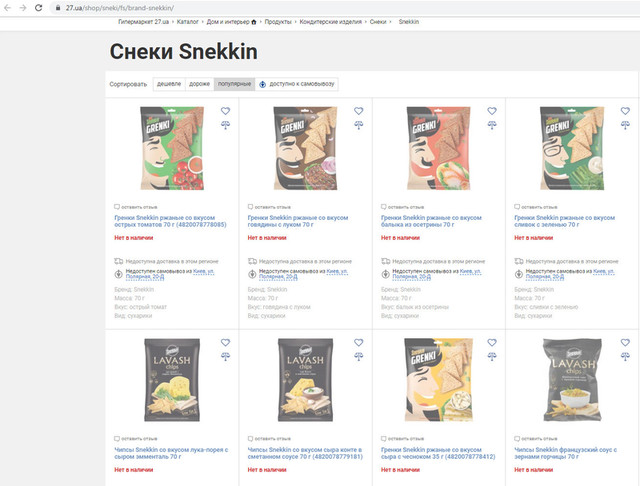This screenshot has width=640, height=486.
Task: Select 'популярные' sorting option
Action: [x=234, y=84]
